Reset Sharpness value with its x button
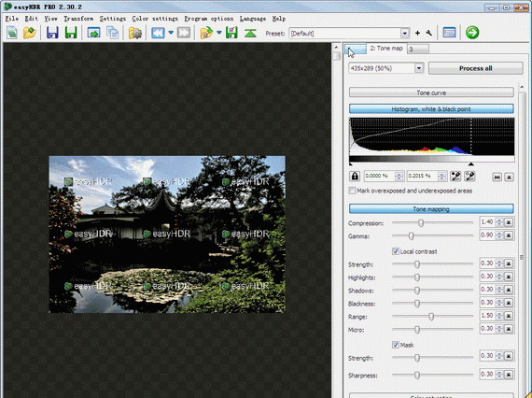This screenshot has height=398, width=532. (509, 375)
